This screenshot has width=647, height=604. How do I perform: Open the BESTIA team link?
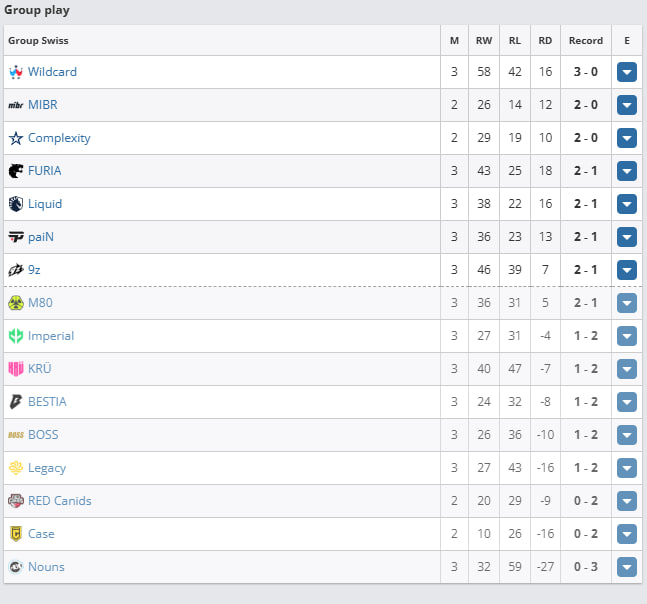coord(47,402)
